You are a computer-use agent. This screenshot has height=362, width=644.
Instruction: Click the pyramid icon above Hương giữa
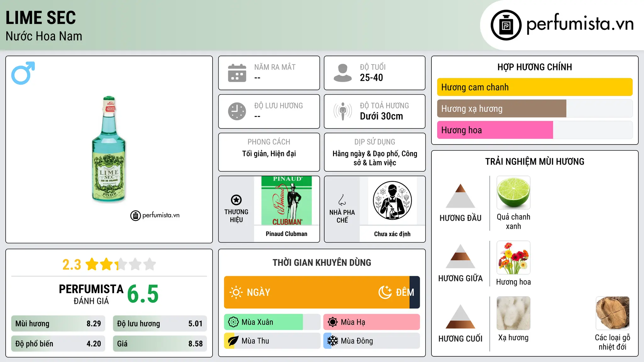(460, 256)
